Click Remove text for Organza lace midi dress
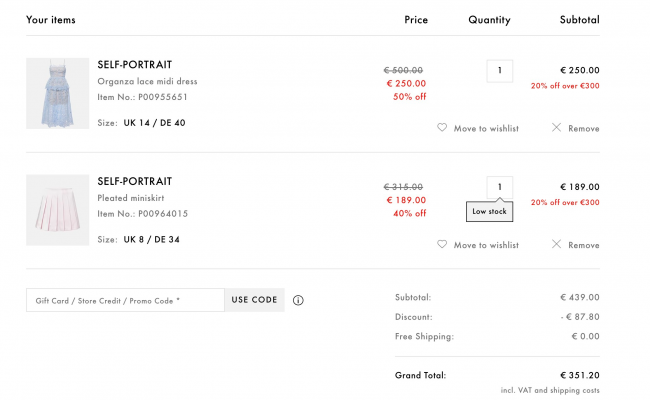Screen dimensions: 650x400 tap(584, 128)
